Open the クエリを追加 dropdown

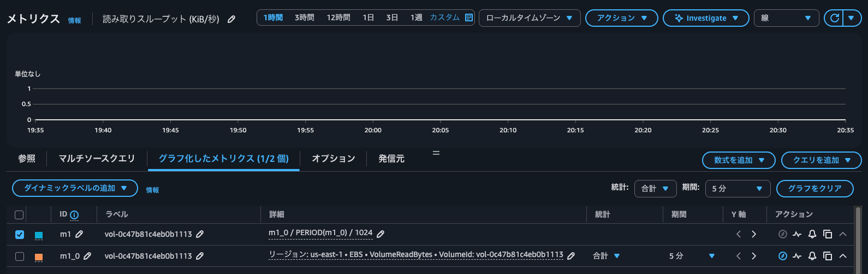pos(822,160)
